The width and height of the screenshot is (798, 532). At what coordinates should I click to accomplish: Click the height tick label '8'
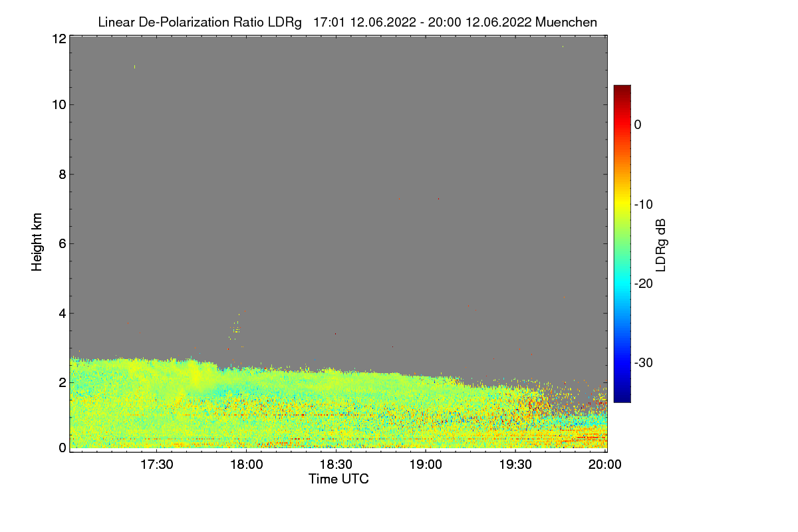click(62, 174)
